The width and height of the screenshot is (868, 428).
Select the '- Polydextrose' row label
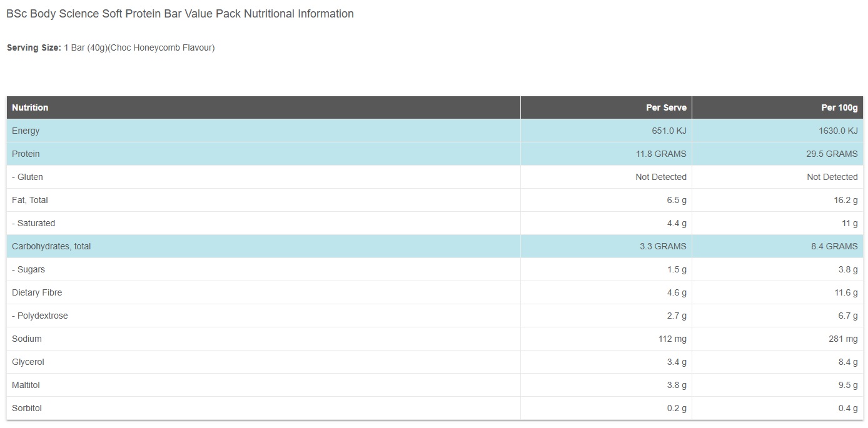40,316
